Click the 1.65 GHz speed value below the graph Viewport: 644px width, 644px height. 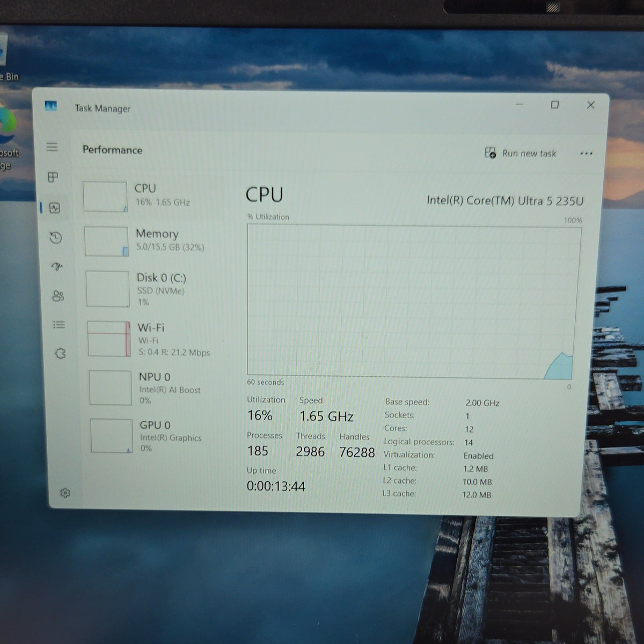(x=326, y=416)
